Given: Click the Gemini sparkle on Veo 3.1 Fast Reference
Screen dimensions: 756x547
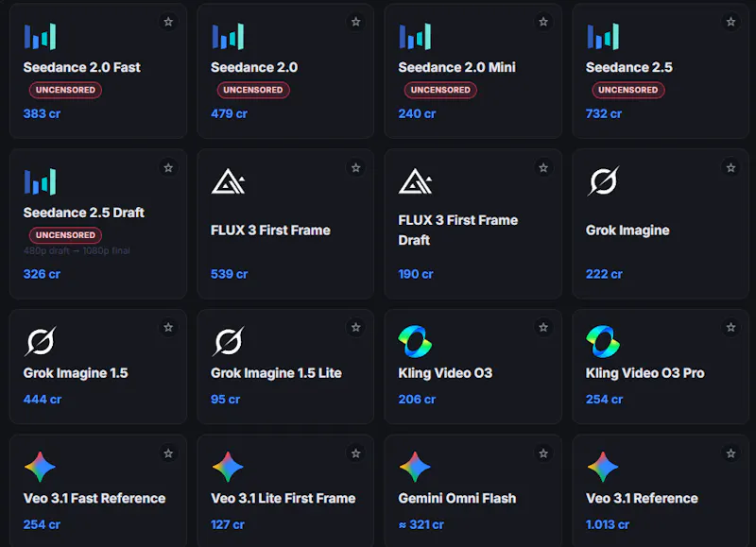Looking at the screenshot, I should (x=40, y=467).
